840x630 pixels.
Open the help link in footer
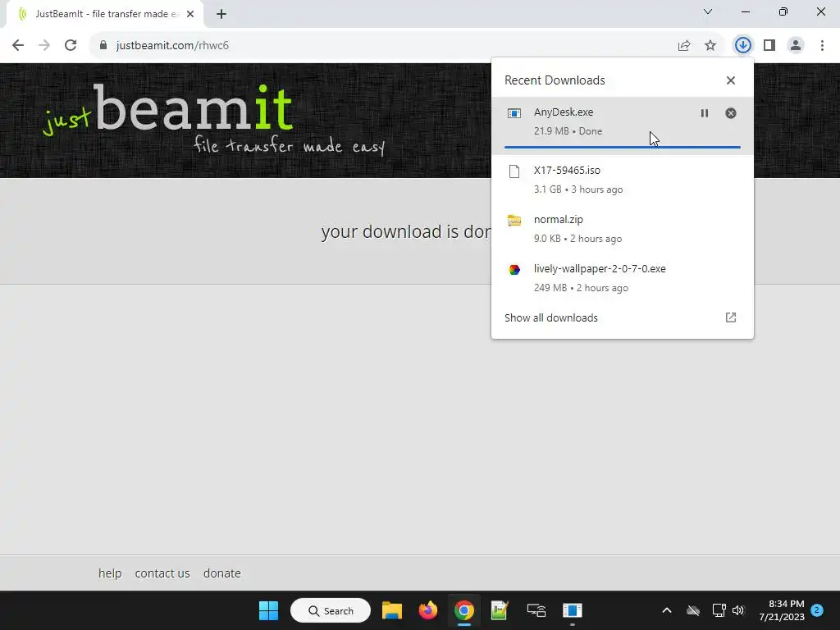click(x=110, y=573)
